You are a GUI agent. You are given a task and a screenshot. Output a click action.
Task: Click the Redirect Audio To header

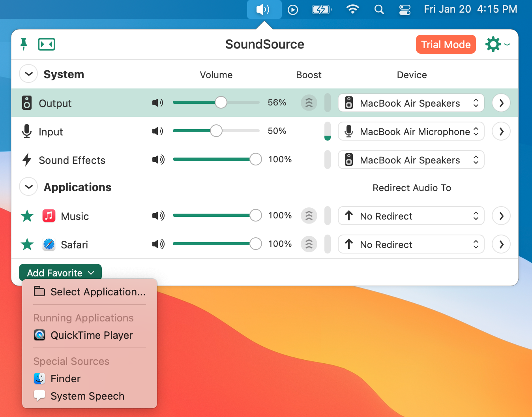coord(412,188)
